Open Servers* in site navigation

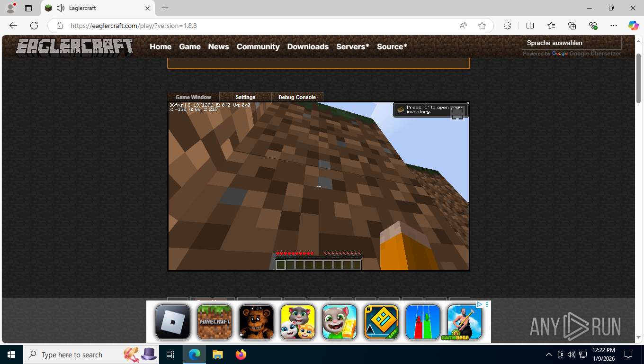coord(353,46)
